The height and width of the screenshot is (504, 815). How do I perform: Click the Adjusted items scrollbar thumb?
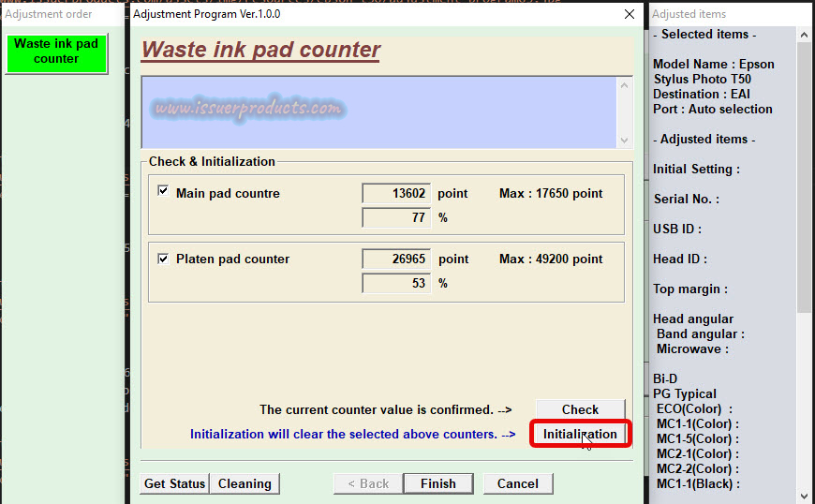[804, 177]
